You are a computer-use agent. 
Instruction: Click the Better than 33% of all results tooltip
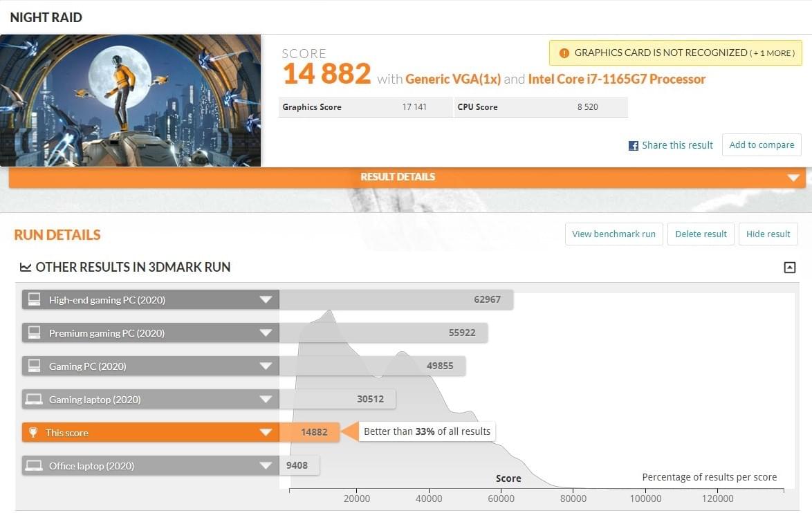[427, 431]
